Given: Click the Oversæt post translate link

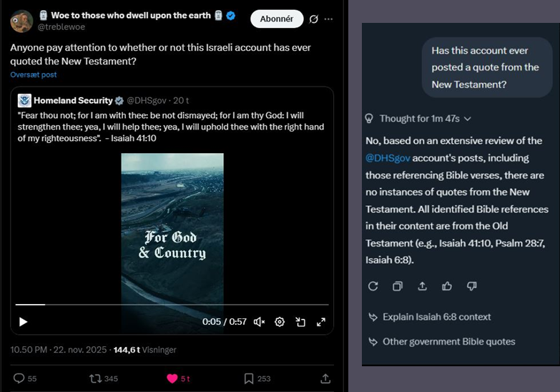Looking at the screenshot, I should 33,74.
